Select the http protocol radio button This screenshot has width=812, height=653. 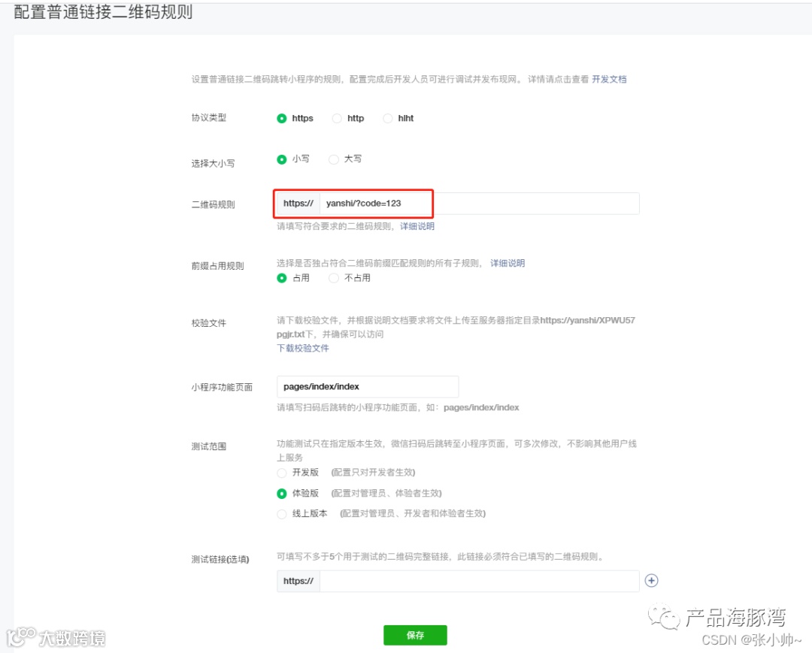(x=337, y=119)
